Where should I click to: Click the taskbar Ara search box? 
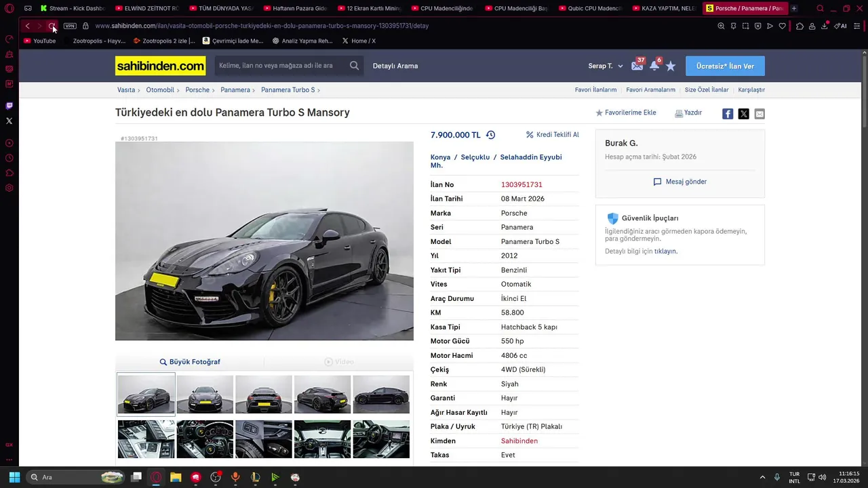point(76,477)
